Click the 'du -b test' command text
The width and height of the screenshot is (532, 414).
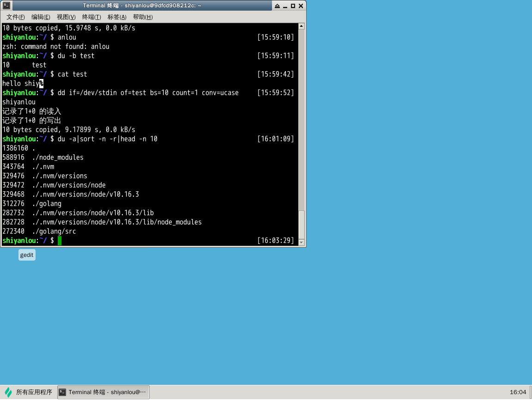coord(76,55)
